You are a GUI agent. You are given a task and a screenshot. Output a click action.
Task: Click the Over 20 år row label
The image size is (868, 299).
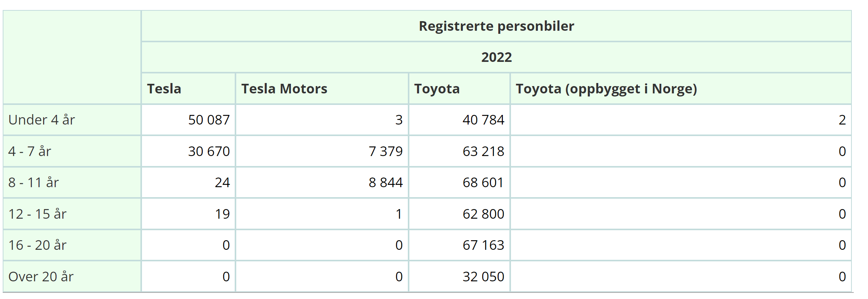point(72,277)
